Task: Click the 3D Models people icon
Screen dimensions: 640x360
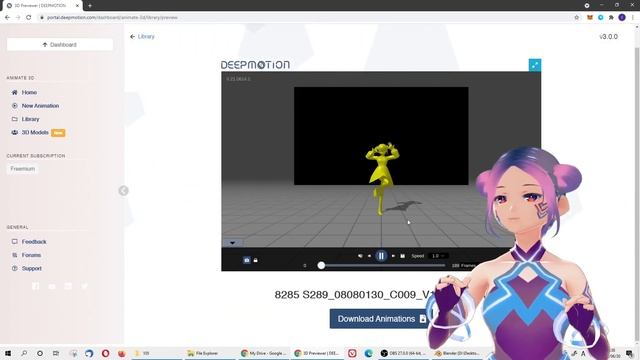Action: coord(15,132)
